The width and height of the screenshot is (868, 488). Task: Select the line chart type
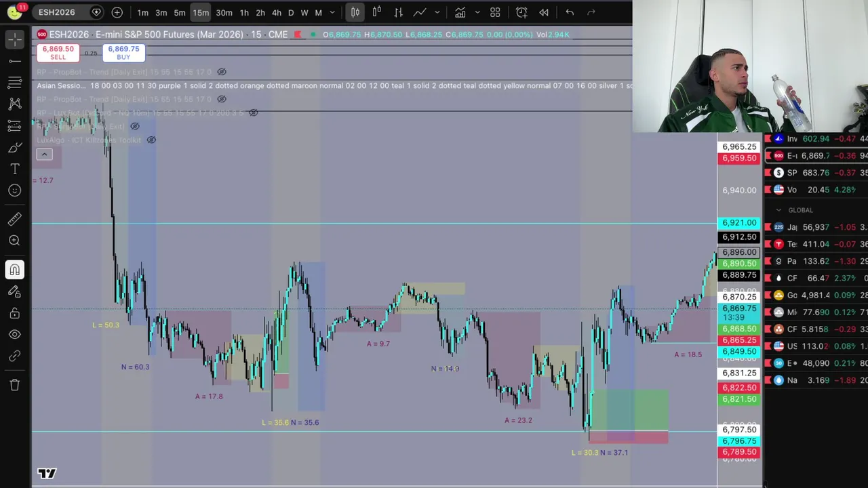click(x=420, y=12)
